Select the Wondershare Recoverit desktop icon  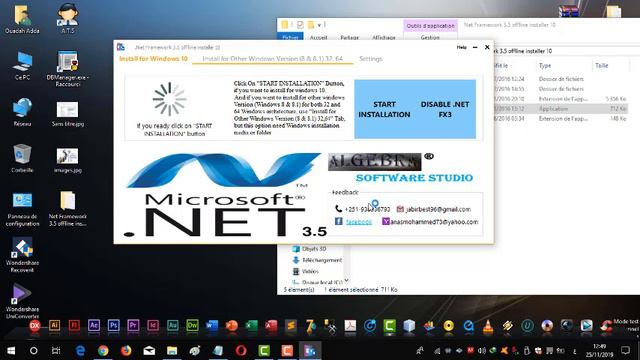click(x=22, y=255)
